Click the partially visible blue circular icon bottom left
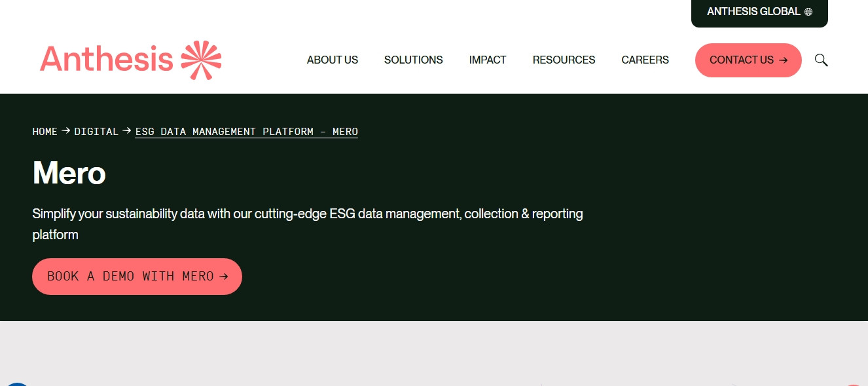The image size is (868, 386). coord(17,383)
